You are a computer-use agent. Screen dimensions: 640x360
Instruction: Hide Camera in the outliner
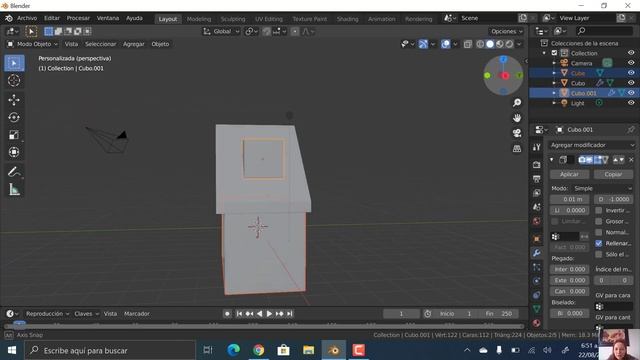coord(631,63)
